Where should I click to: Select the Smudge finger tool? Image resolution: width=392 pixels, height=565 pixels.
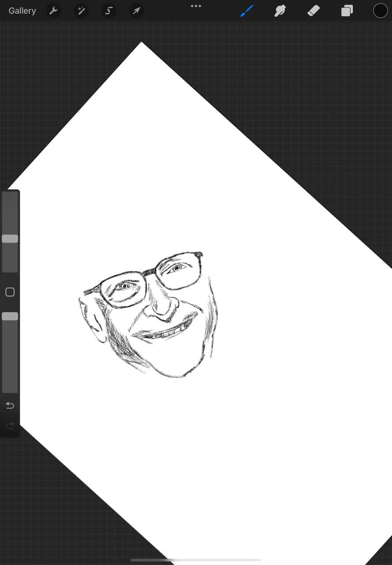click(x=280, y=11)
